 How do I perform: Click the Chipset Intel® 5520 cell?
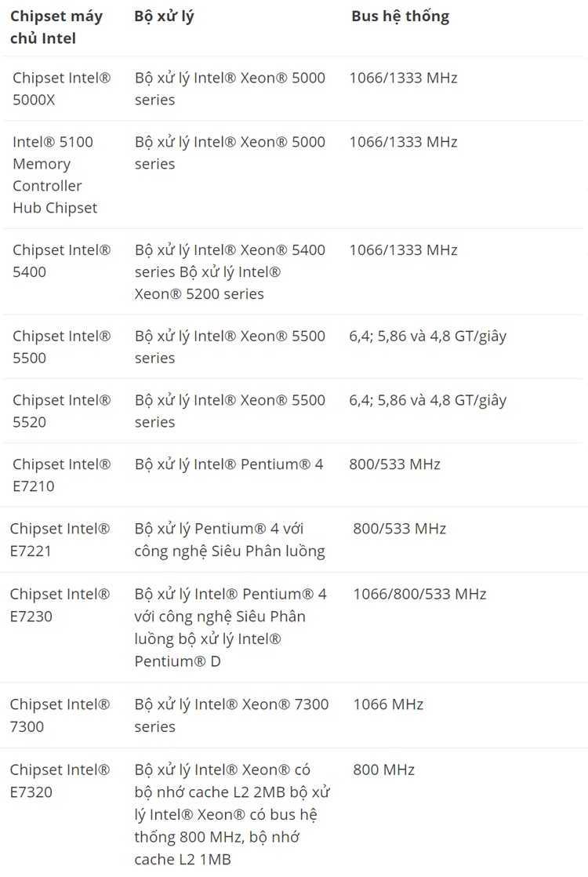coord(62,411)
